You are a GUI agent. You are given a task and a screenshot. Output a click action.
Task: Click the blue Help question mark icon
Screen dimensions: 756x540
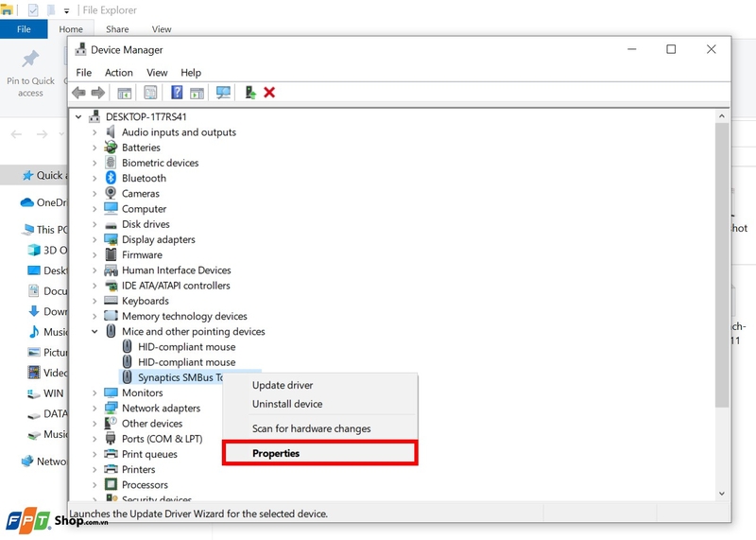click(x=177, y=92)
